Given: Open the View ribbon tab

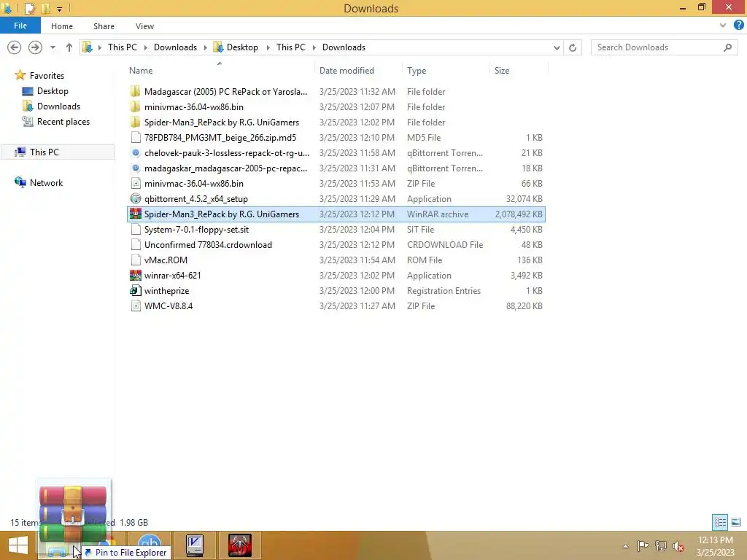Looking at the screenshot, I should click(144, 26).
